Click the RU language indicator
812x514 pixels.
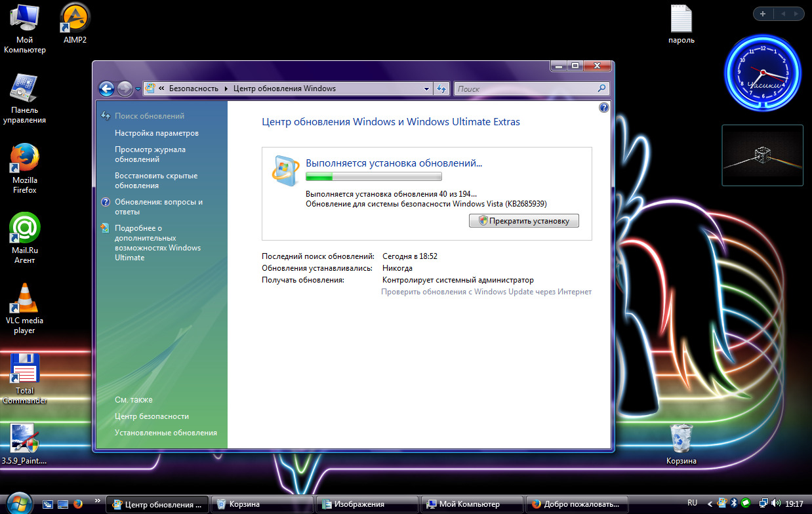pyautogui.click(x=692, y=503)
